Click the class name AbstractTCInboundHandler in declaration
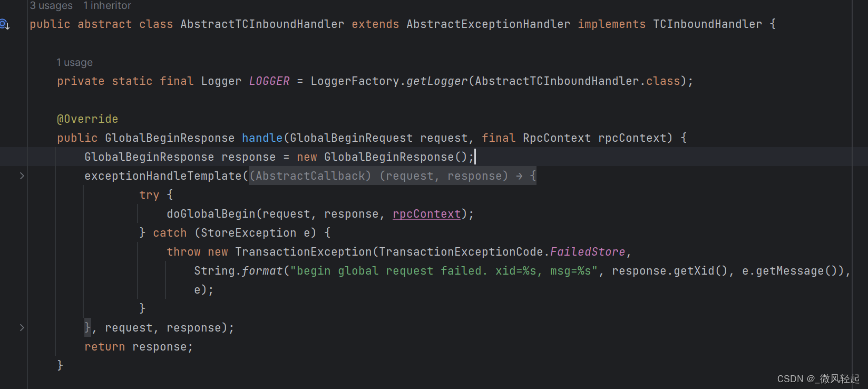The height and width of the screenshot is (389, 868). click(262, 24)
